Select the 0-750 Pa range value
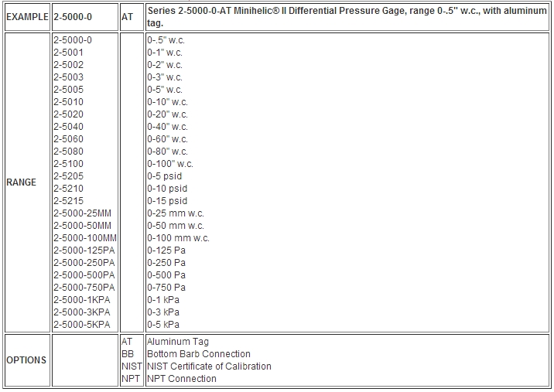Screen dimensions: 554x392 (x=166, y=288)
